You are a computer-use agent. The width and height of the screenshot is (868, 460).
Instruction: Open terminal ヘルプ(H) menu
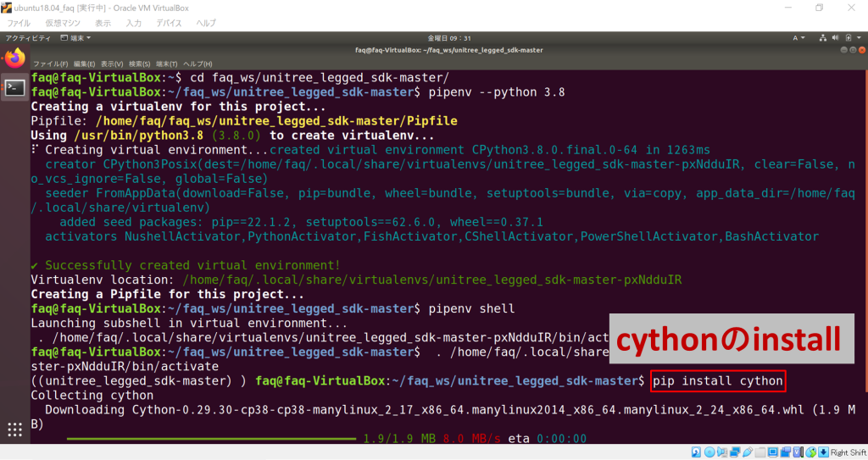click(198, 64)
